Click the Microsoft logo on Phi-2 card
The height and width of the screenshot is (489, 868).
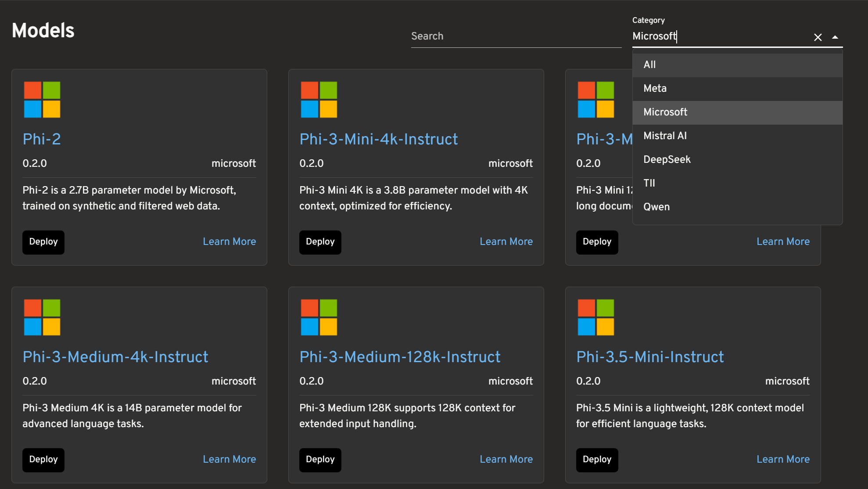click(42, 100)
